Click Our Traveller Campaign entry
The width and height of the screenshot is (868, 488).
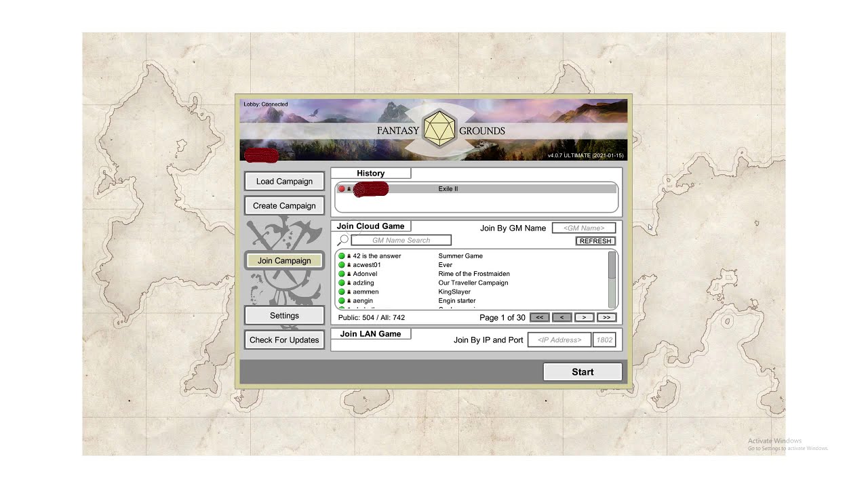tap(473, 283)
